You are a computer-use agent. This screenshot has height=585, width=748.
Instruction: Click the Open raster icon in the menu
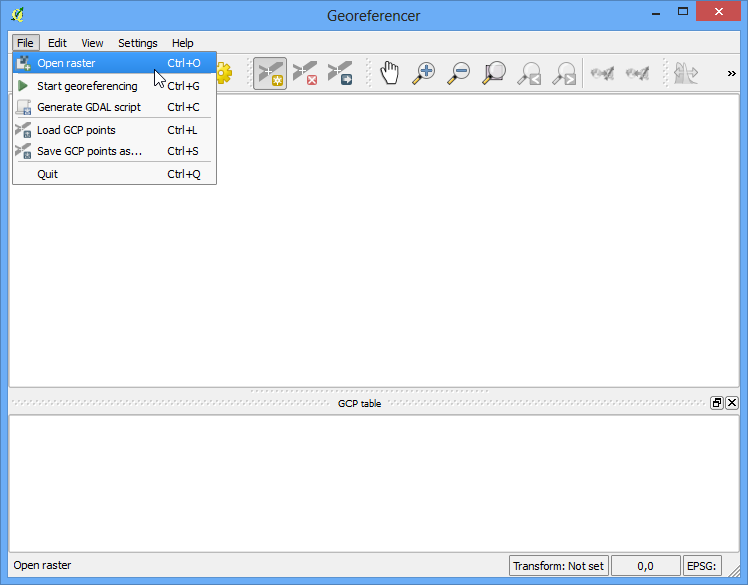(23, 63)
